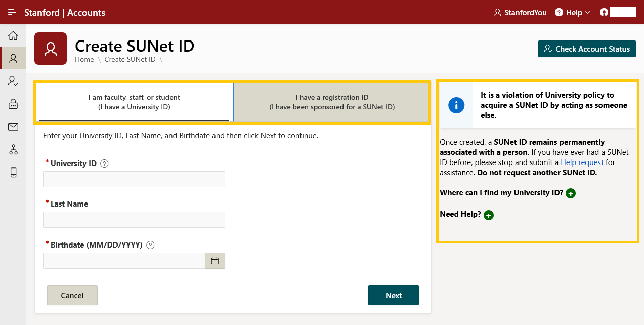Open the hamburger navigation menu
The image size is (644, 325).
click(x=12, y=12)
